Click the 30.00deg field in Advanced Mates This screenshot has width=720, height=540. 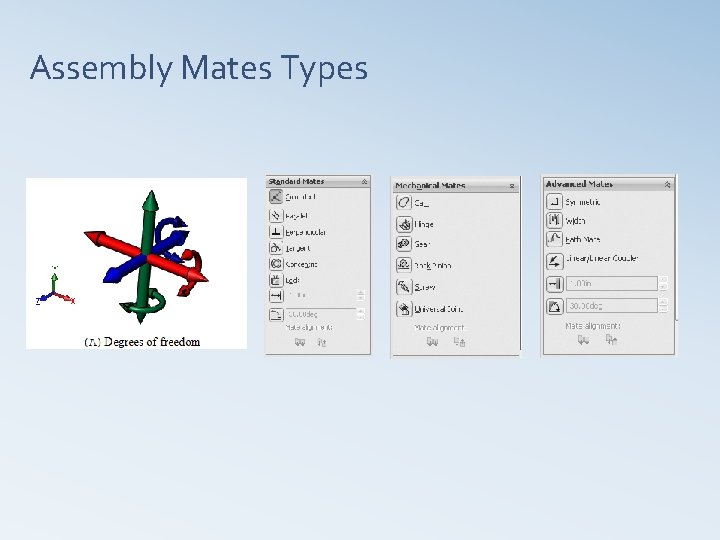(612, 305)
